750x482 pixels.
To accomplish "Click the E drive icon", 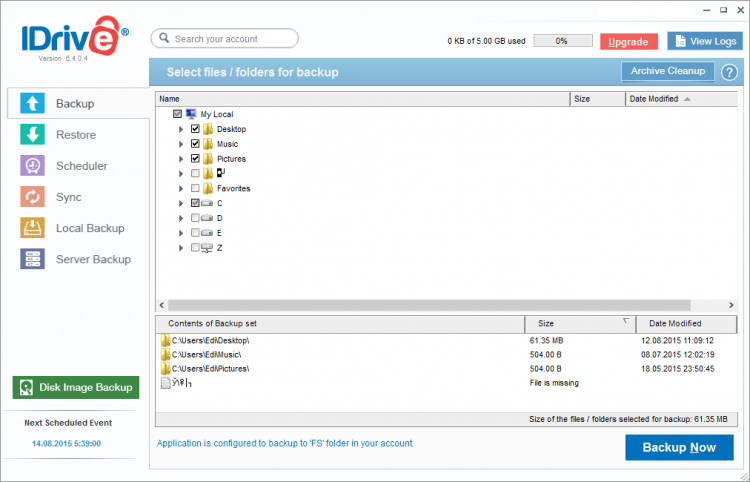I will [207, 233].
